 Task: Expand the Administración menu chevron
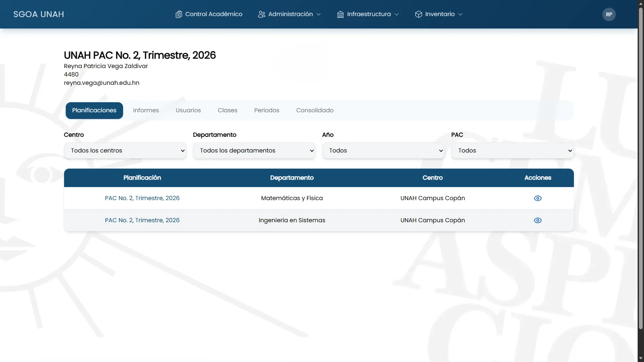pyautogui.click(x=319, y=14)
